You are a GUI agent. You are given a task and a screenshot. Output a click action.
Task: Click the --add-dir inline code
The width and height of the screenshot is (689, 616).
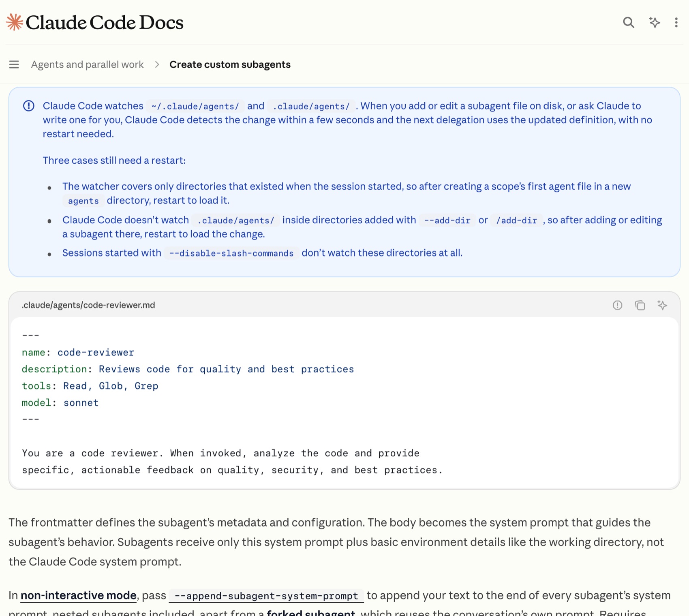(447, 220)
